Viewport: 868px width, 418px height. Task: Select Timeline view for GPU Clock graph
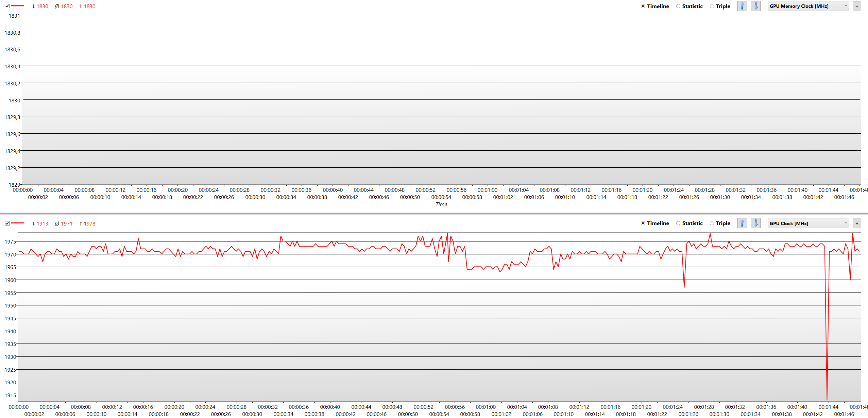click(655, 223)
